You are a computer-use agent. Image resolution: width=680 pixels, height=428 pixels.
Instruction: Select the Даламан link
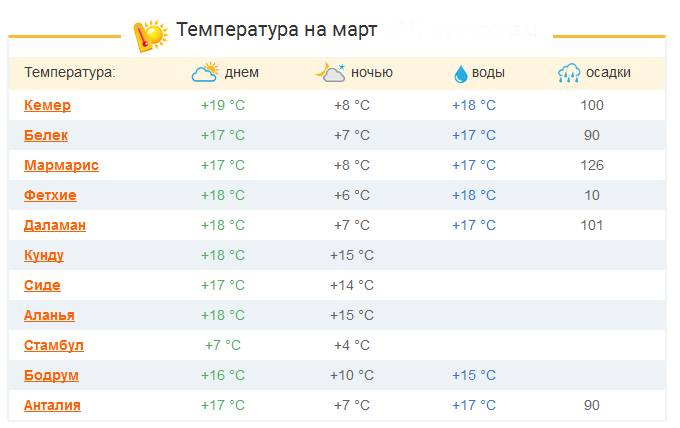(55, 225)
